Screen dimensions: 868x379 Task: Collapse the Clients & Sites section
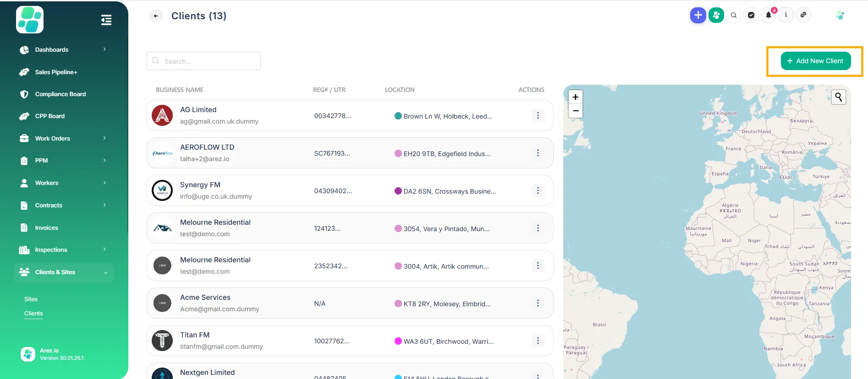tap(105, 272)
